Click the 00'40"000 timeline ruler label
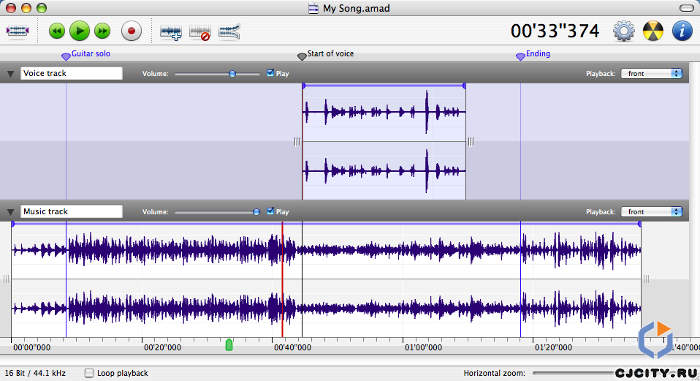The width and height of the screenshot is (700, 381). pos(292,347)
